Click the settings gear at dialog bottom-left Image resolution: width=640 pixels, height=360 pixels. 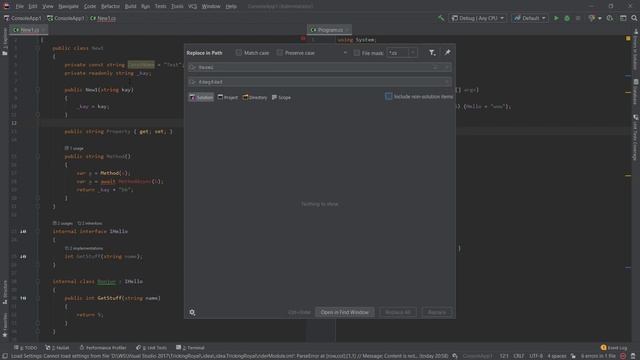tap(192, 312)
